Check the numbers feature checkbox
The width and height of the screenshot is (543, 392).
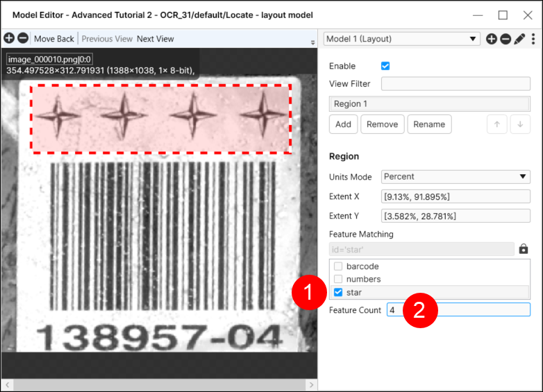tap(338, 279)
